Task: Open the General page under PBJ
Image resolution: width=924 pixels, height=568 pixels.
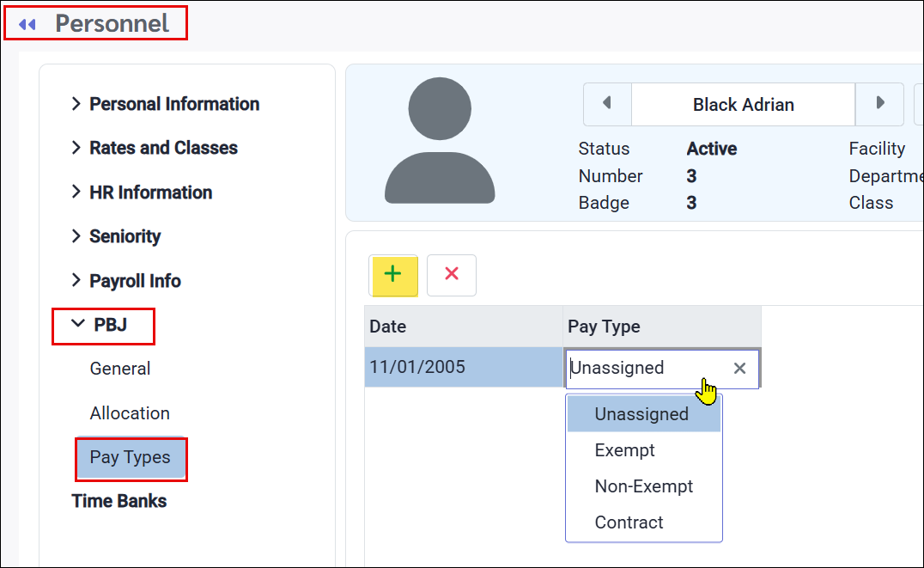Action: (119, 369)
